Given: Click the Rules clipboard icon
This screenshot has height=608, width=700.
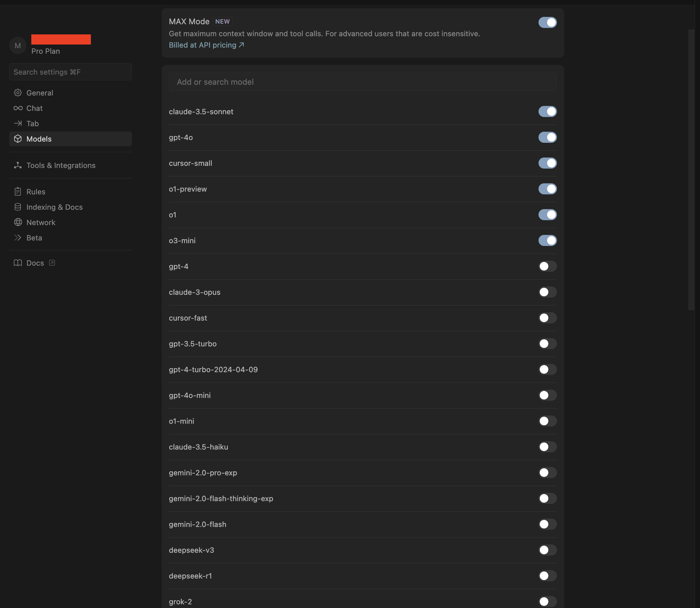Looking at the screenshot, I should (x=17, y=191).
